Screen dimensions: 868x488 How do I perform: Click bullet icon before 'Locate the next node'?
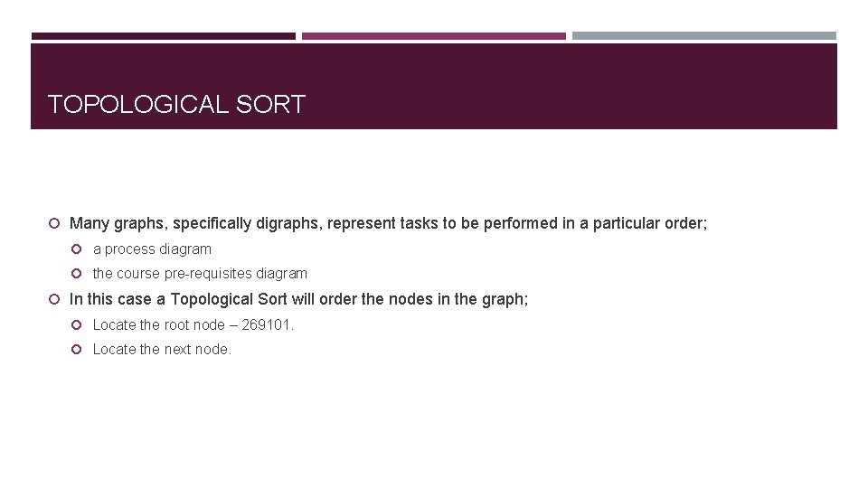[x=76, y=349]
